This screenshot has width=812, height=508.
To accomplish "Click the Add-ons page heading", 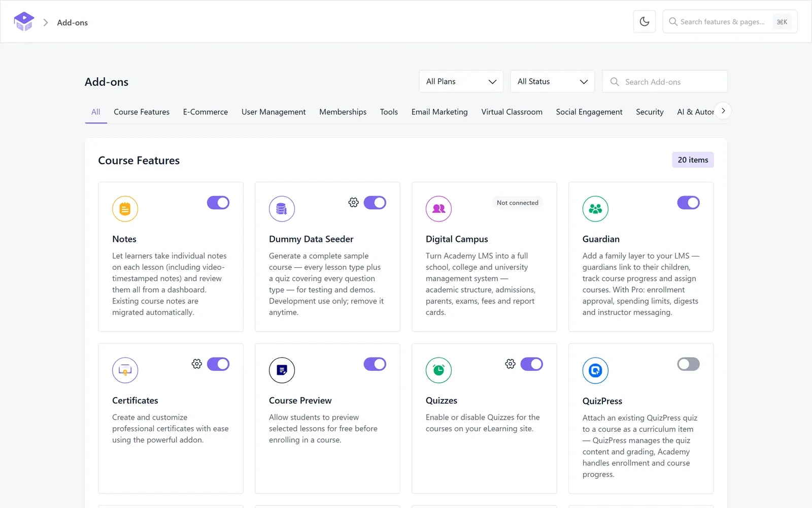I will click(107, 82).
